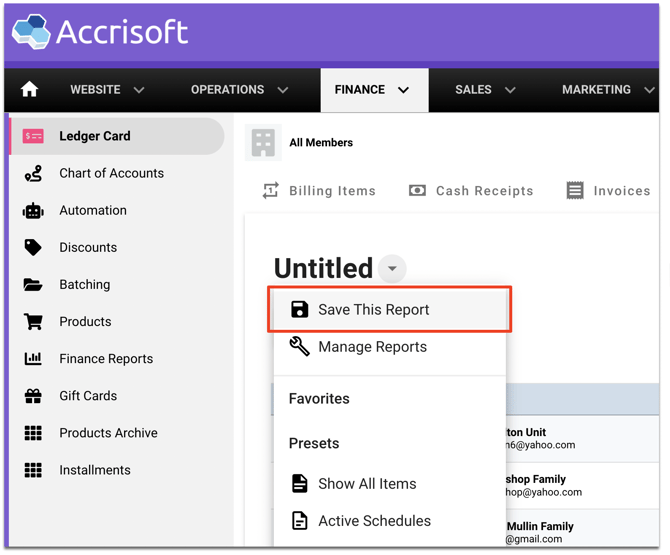The height and width of the screenshot is (555, 670).
Task: Open the Cash Receipts tab
Action: pyautogui.click(x=471, y=191)
